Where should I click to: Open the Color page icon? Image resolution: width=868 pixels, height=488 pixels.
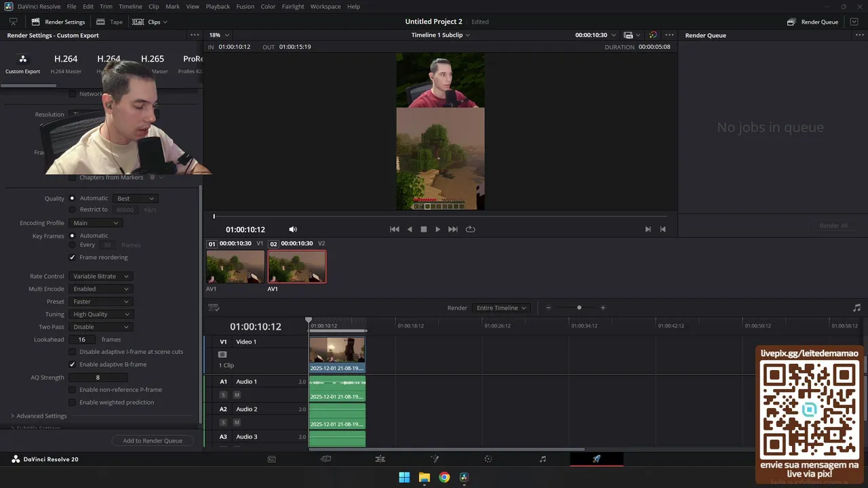tap(488, 459)
